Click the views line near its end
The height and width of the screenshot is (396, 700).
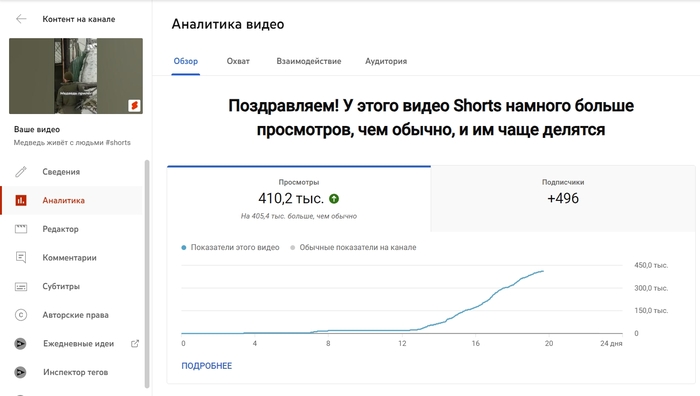click(x=541, y=271)
